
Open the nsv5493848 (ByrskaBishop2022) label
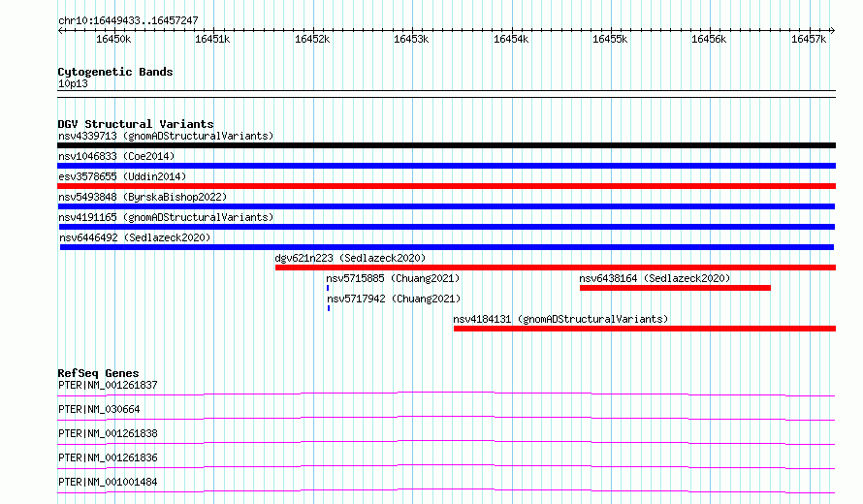click(143, 197)
